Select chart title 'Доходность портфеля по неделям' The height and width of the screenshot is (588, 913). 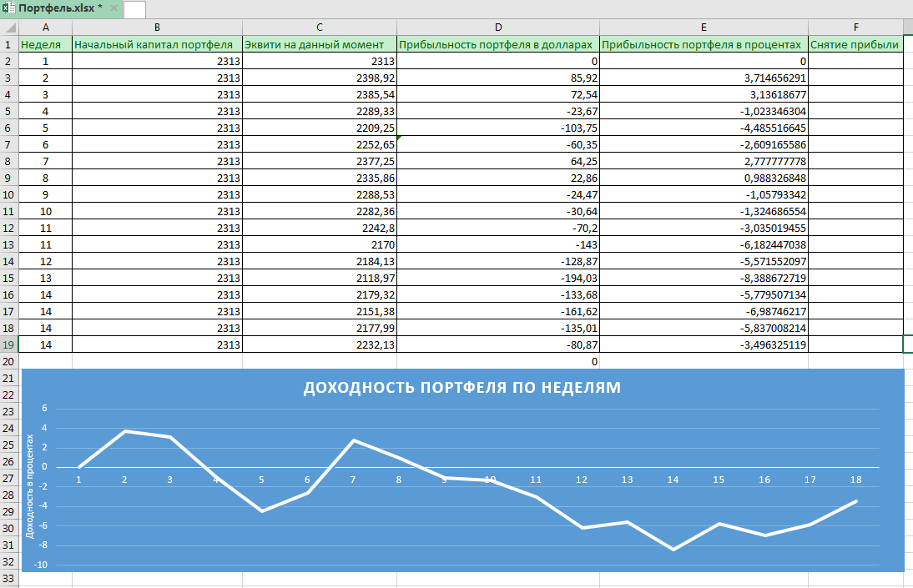click(462, 388)
